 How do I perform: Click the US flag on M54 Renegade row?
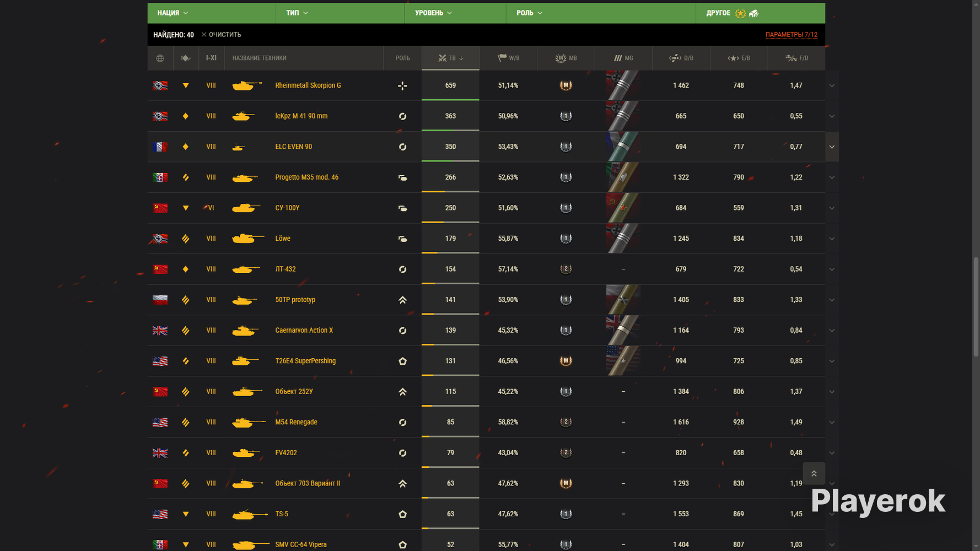click(x=160, y=422)
